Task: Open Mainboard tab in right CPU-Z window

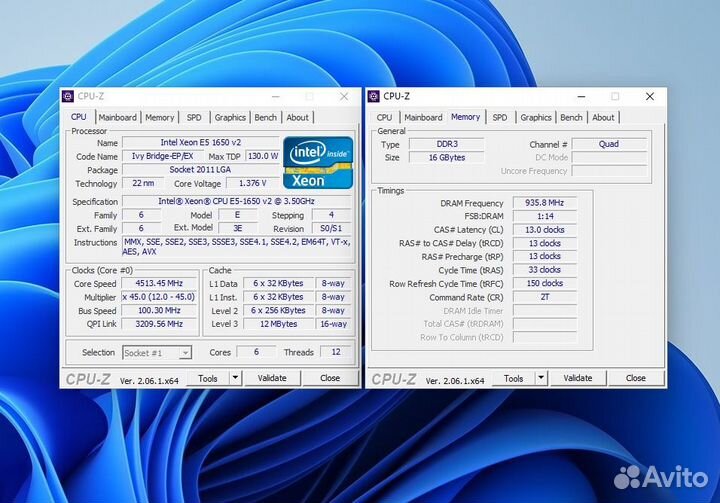Action: pyautogui.click(x=423, y=118)
